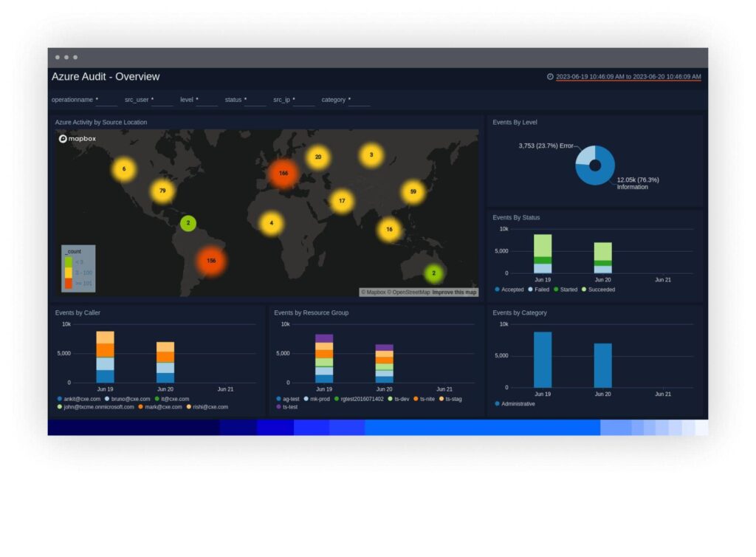The width and height of the screenshot is (756, 557).
Task: Click the Jun 19 bar in Events By Status
Action: [x=543, y=254]
